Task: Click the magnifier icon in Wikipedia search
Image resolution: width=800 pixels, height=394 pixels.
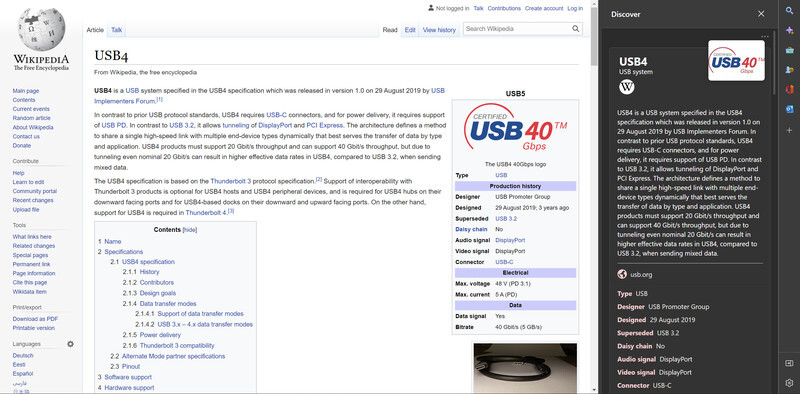Action: coord(576,29)
